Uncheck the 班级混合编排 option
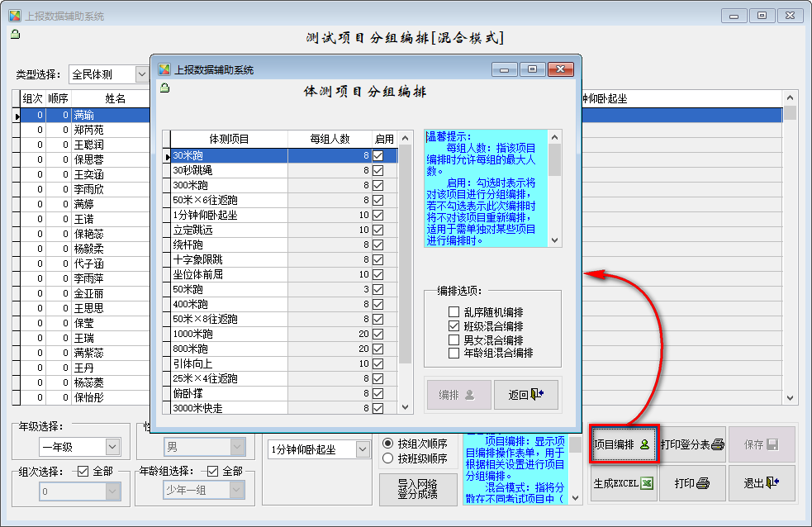This screenshot has width=812, height=527. (x=453, y=326)
